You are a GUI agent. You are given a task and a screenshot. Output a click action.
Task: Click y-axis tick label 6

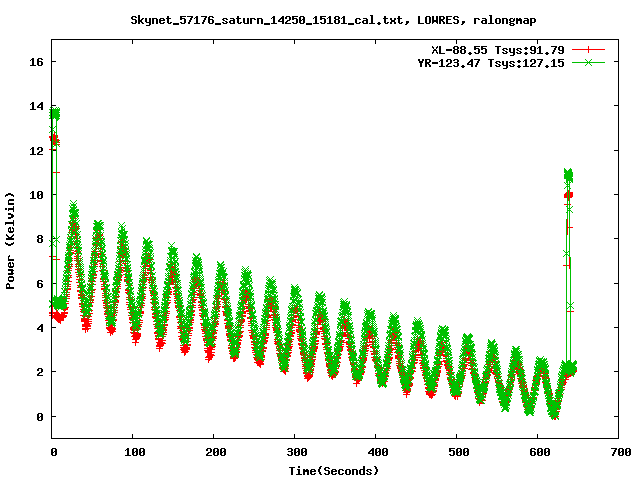[x=40, y=284]
